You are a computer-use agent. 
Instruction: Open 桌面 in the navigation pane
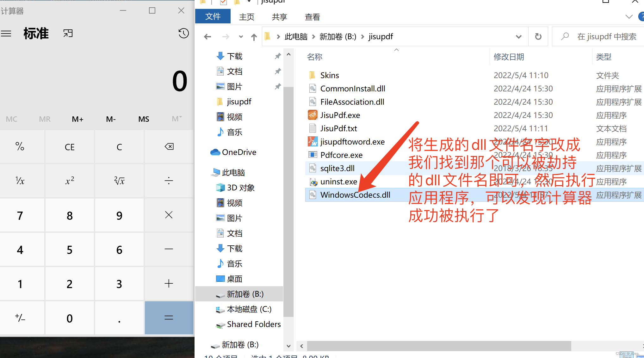[234, 279]
